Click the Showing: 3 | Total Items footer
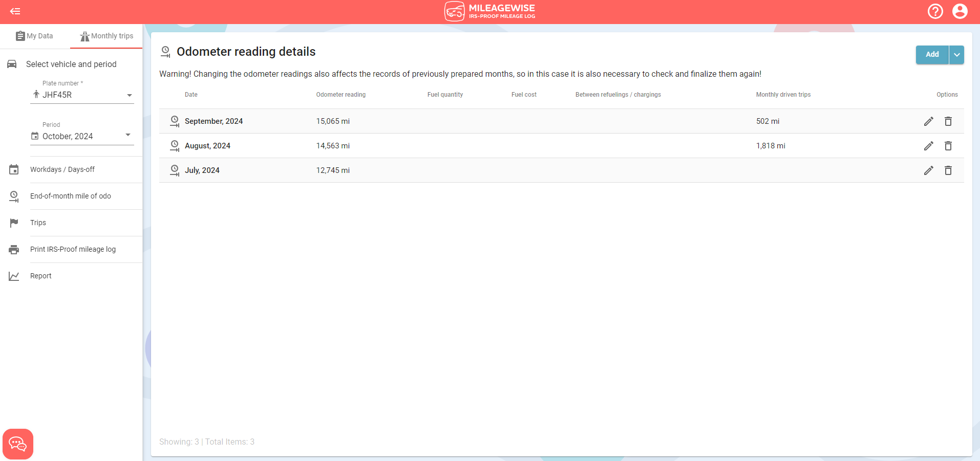 [207, 442]
